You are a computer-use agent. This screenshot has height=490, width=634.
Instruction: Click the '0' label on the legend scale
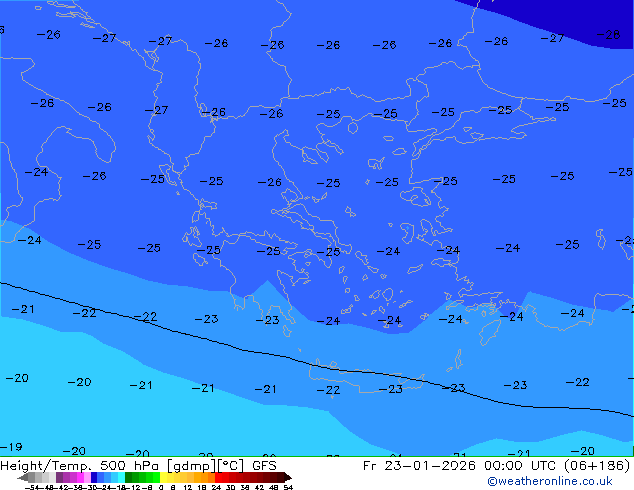161,487
